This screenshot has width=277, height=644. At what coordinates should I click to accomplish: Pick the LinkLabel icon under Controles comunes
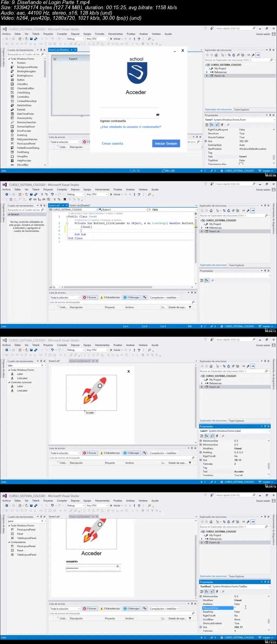pyautogui.click(x=12, y=391)
